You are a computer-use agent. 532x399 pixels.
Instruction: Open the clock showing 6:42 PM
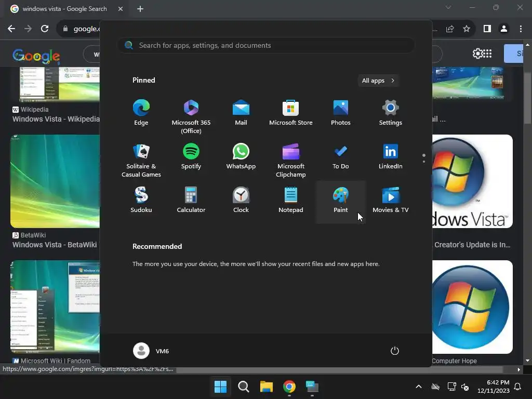[494, 387]
